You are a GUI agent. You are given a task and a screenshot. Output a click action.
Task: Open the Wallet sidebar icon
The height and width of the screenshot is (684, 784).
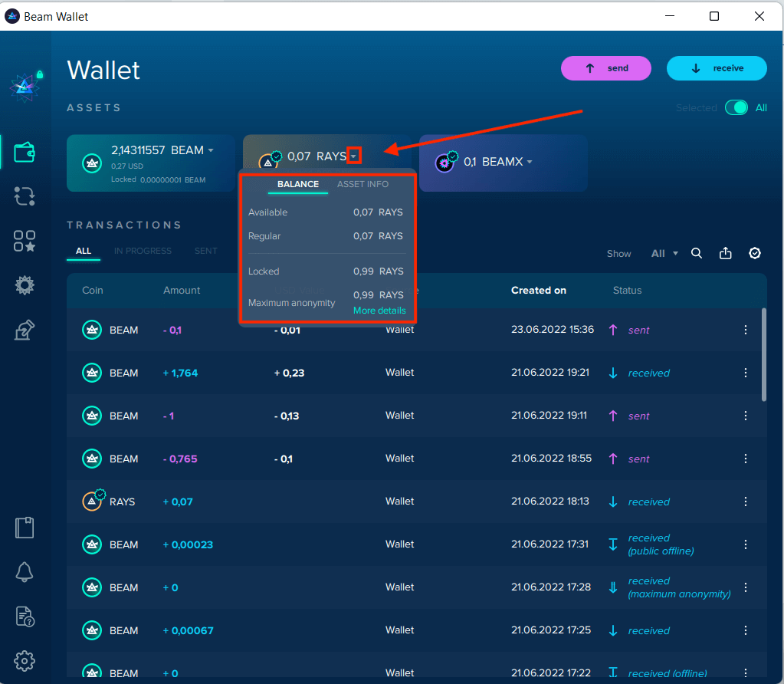pyautogui.click(x=25, y=152)
